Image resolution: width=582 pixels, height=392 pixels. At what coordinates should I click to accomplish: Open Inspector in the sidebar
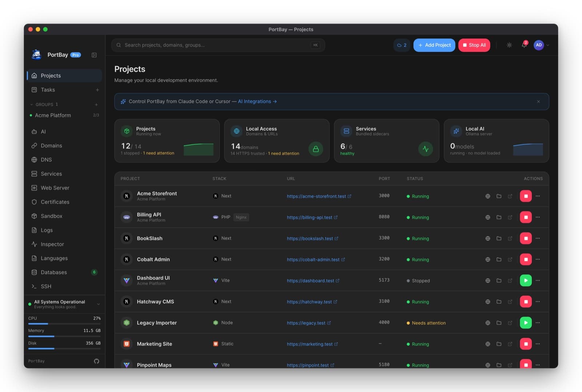(64, 244)
